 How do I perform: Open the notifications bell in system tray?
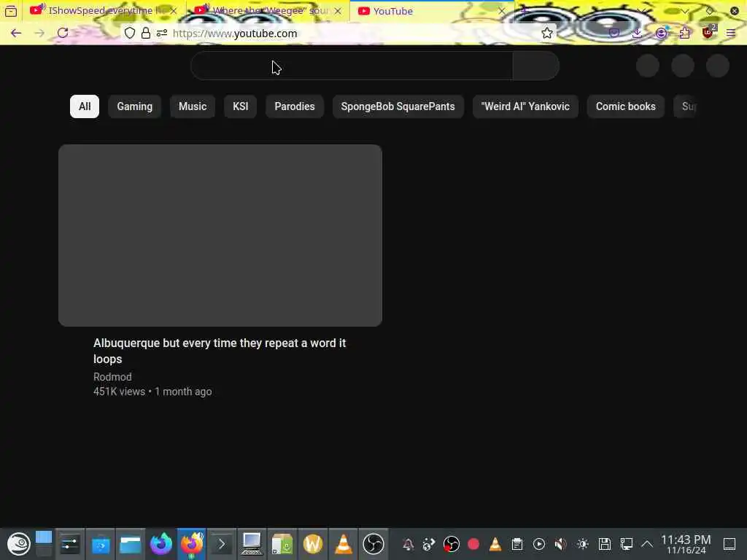(x=409, y=544)
